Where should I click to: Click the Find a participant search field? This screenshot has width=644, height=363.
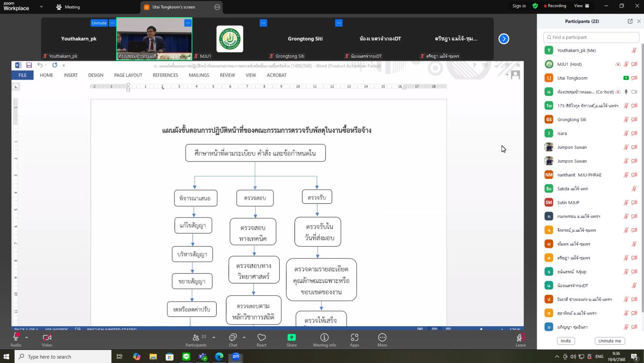click(591, 37)
